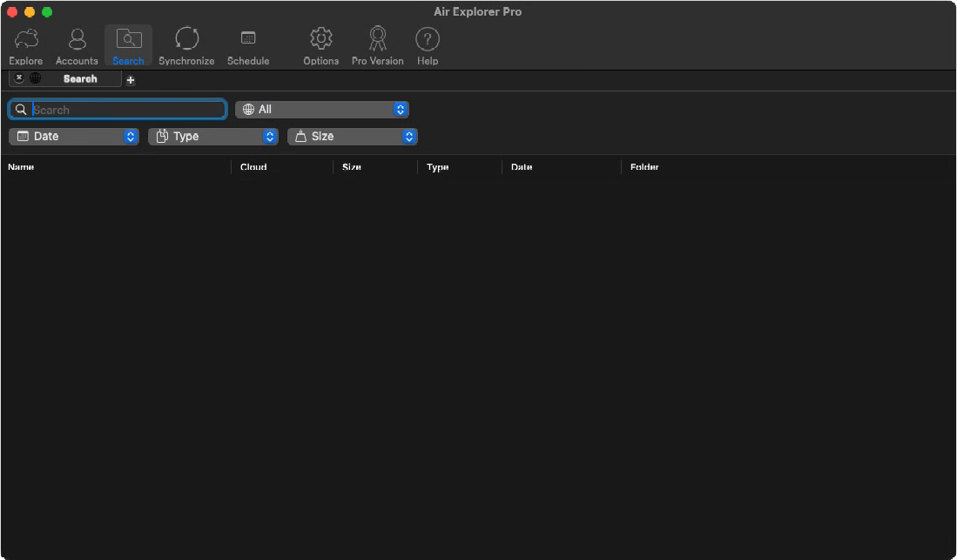The height and width of the screenshot is (560, 957).
Task: Open the Schedule feature
Action: [248, 44]
